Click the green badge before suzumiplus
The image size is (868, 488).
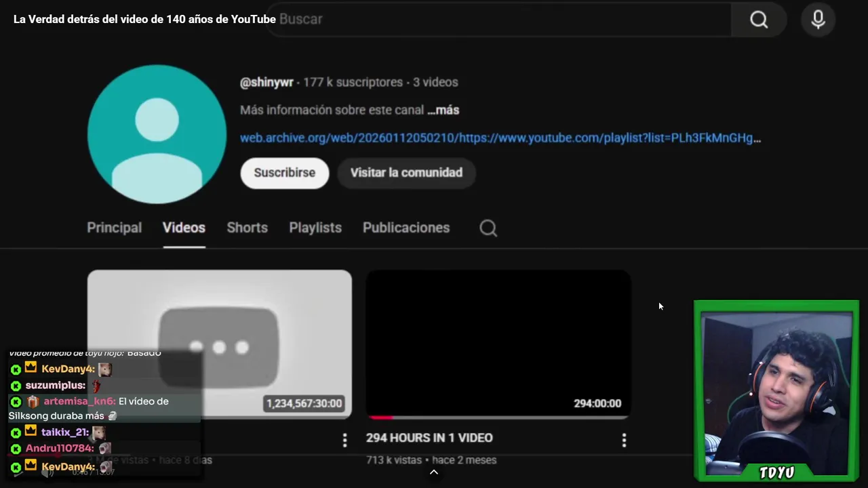pos(16,386)
